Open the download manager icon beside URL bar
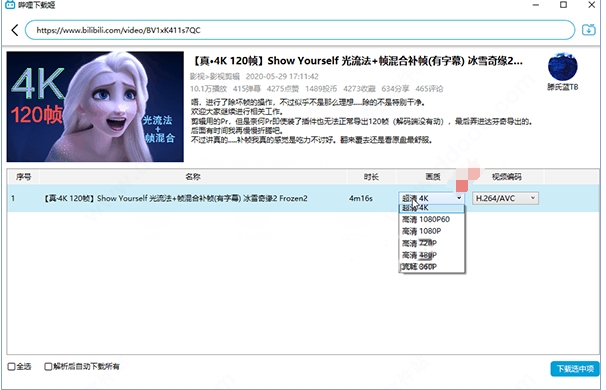Image resolution: width=606 pixels, height=390 pixels. (x=589, y=30)
